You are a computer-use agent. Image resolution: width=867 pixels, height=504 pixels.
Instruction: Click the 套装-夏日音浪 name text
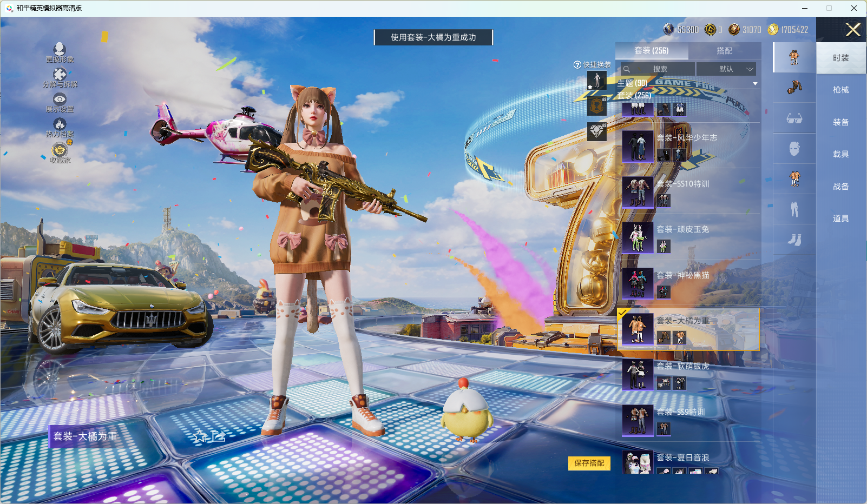[x=683, y=457]
